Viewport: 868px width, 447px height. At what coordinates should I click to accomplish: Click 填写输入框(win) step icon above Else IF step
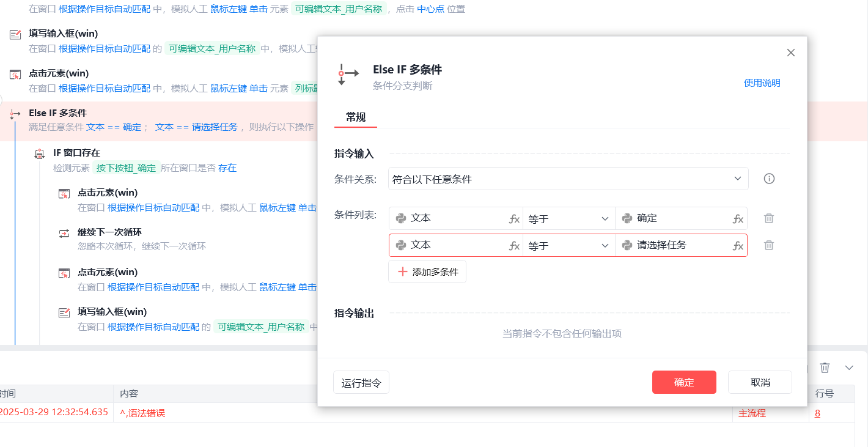tap(15, 35)
